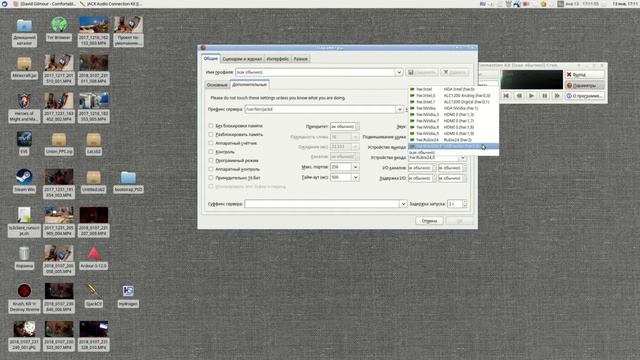Select hw:NVidia,3 HDMI 0 device
Screen dimensions: 640x360
point(453,114)
